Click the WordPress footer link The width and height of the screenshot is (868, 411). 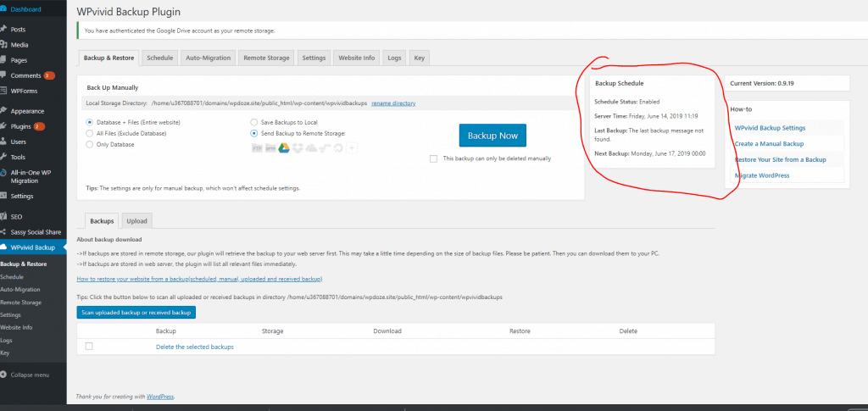click(x=160, y=397)
